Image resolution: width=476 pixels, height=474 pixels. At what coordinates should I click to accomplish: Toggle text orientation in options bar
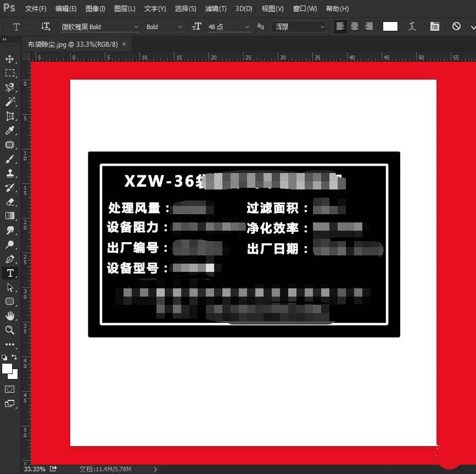46,26
